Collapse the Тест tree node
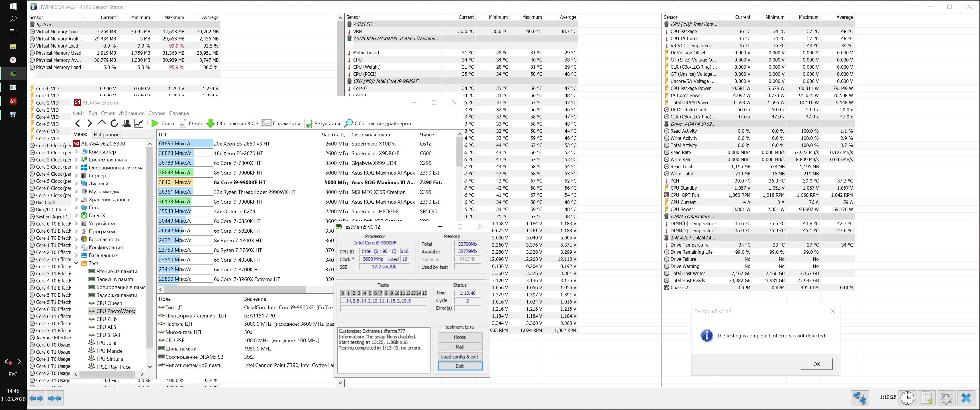Screen dimensions: 980x410 tap(76, 263)
